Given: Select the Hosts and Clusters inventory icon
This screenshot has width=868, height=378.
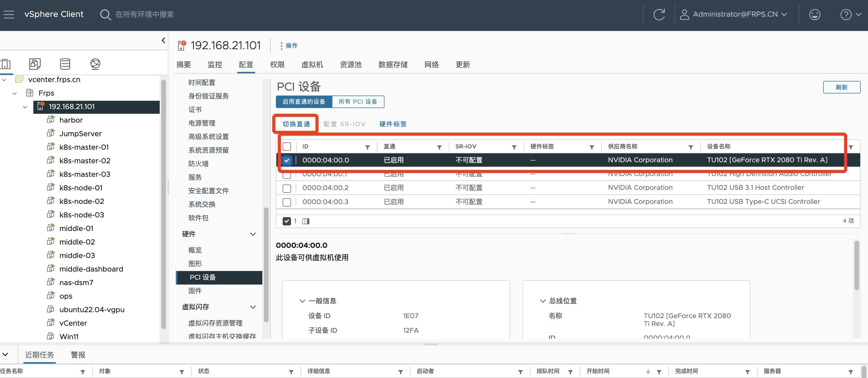Looking at the screenshot, I should coord(6,64).
